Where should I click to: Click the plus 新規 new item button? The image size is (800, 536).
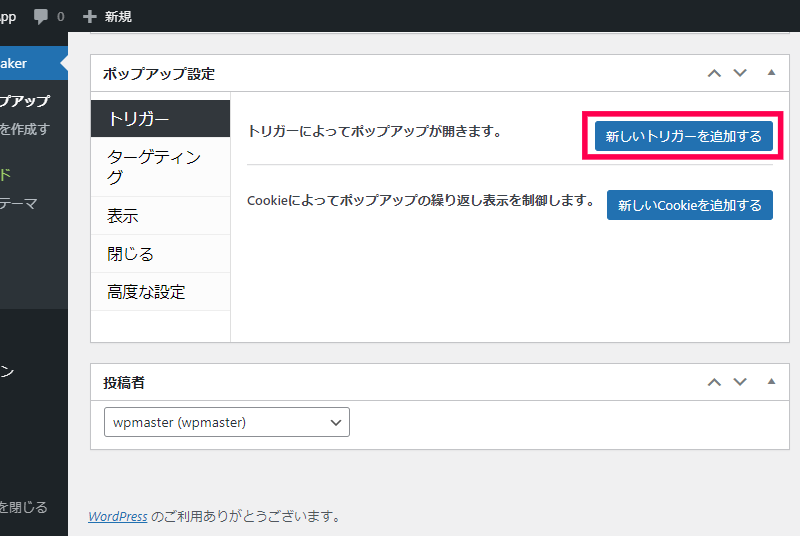tap(107, 17)
